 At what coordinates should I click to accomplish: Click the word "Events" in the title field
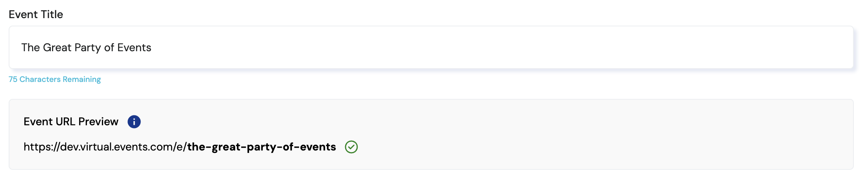pos(134,48)
